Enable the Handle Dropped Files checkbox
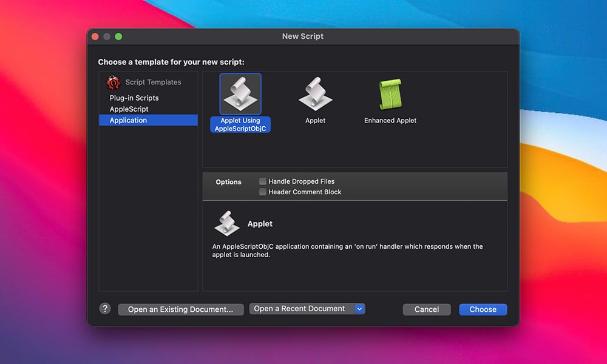 [263, 181]
